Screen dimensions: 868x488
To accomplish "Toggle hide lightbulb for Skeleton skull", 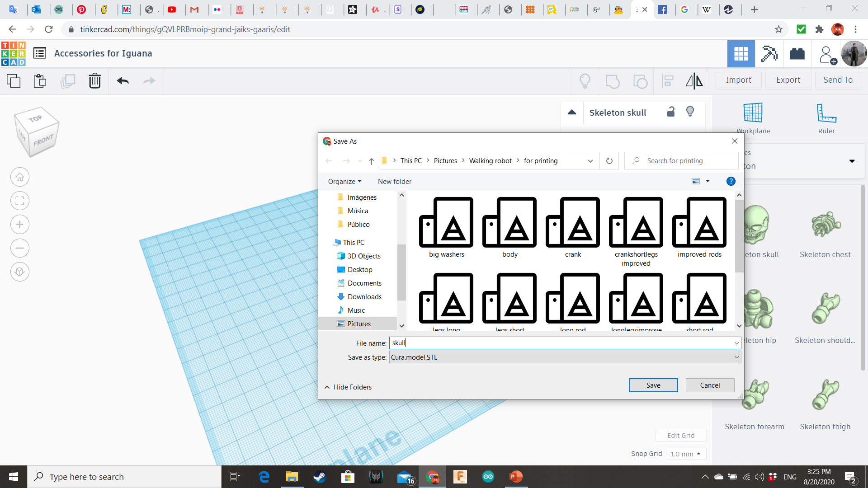I will click(x=690, y=112).
